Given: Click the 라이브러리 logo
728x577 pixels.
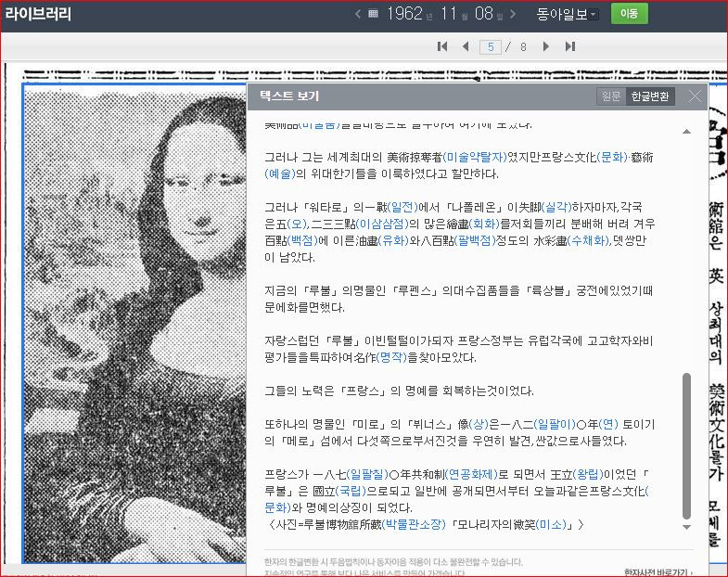Looking at the screenshot, I should coord(38,14).
